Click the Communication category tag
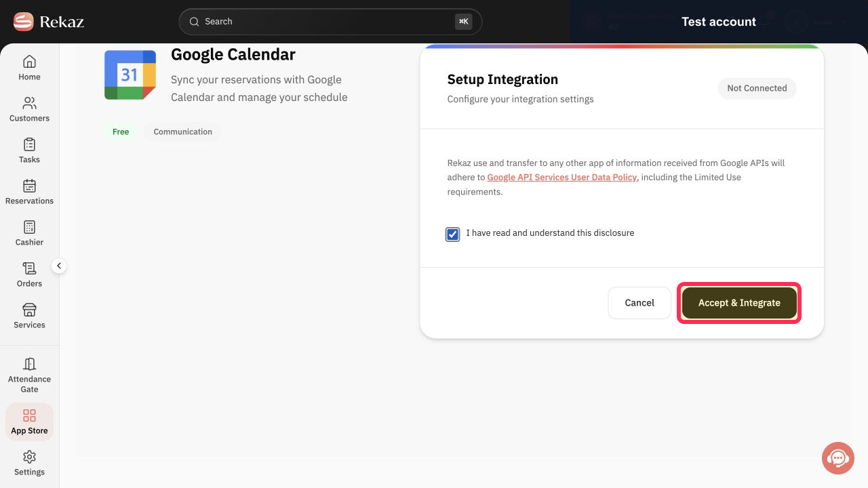The width and height of the screenshot is (868, 488). click(183, 132)
